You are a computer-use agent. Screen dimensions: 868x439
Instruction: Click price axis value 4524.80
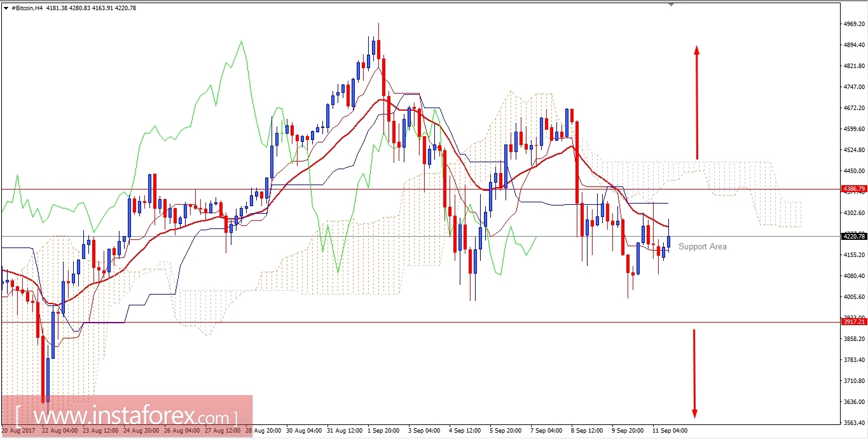(855, 150)
